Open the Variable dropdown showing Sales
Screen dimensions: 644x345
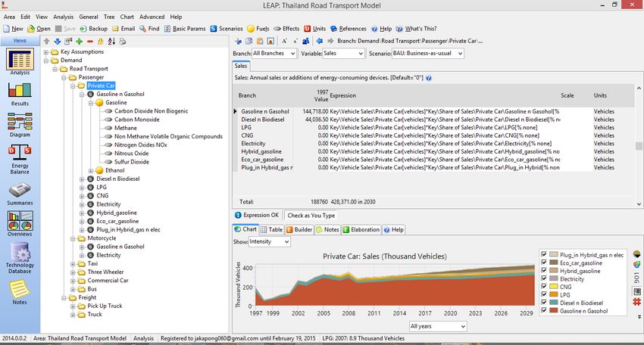pyautogui.click(x=343, y=53)
